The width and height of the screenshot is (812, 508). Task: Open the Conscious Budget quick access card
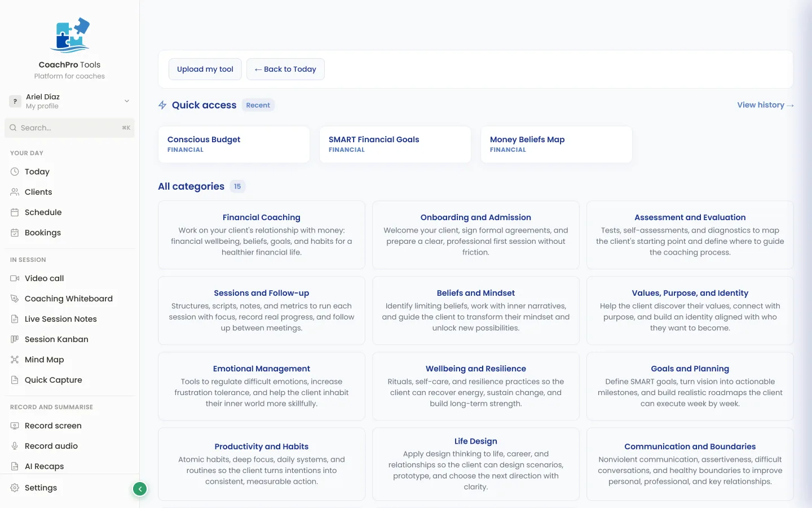(x=234, y=144)
